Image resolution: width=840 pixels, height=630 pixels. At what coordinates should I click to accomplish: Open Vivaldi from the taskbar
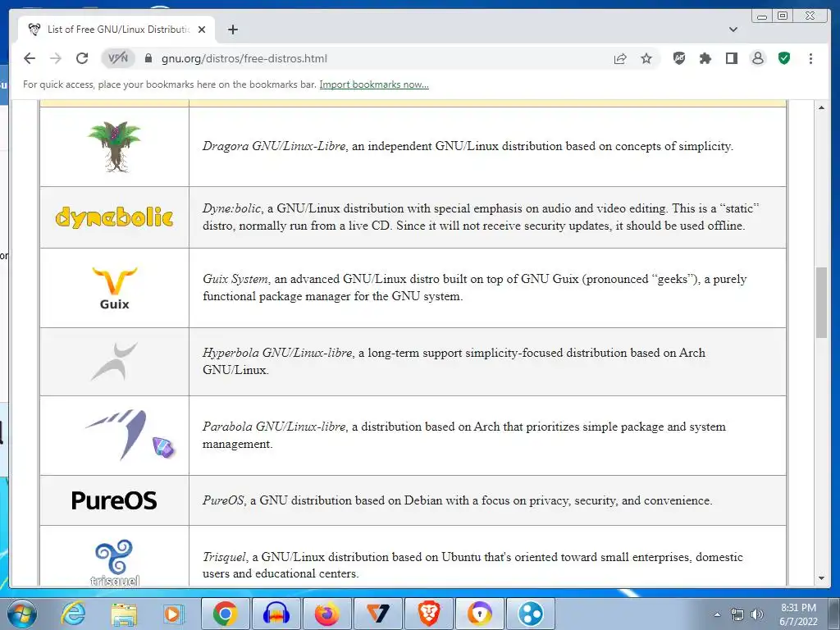(x=377, y=614)
